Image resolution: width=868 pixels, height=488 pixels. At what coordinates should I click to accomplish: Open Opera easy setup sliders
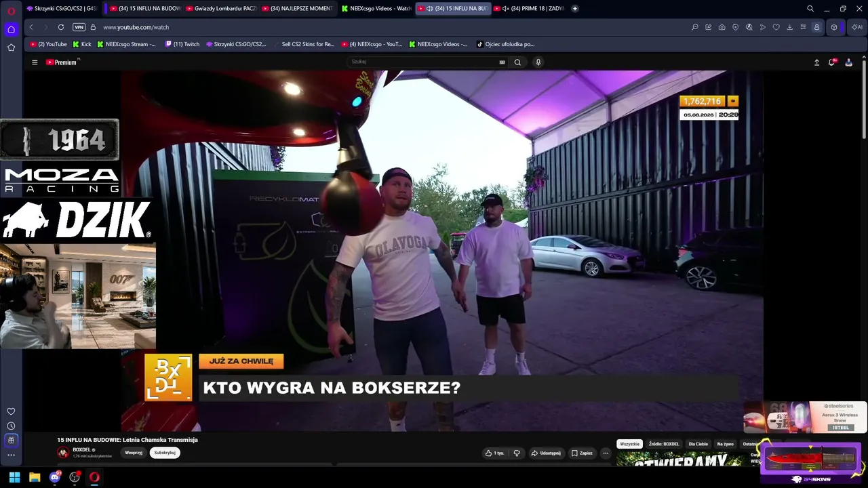coord(803,27)
